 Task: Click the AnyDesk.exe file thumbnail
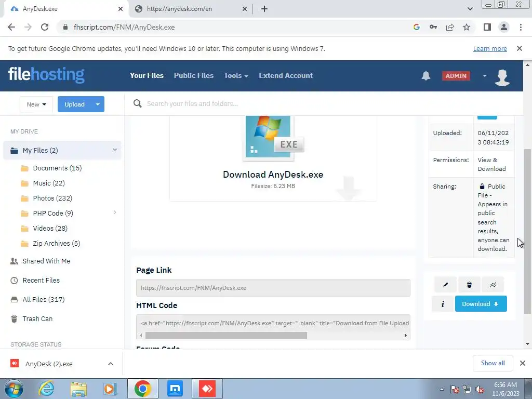pos(273,137)
